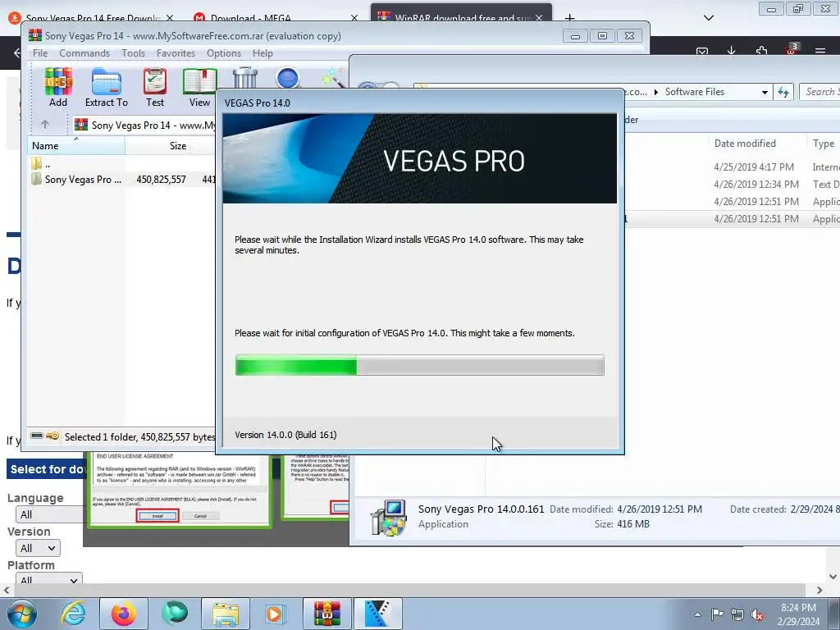840x630 pixels.
Task: Launch Internet Explorer from the taskbar
Action: click(73, 614)
